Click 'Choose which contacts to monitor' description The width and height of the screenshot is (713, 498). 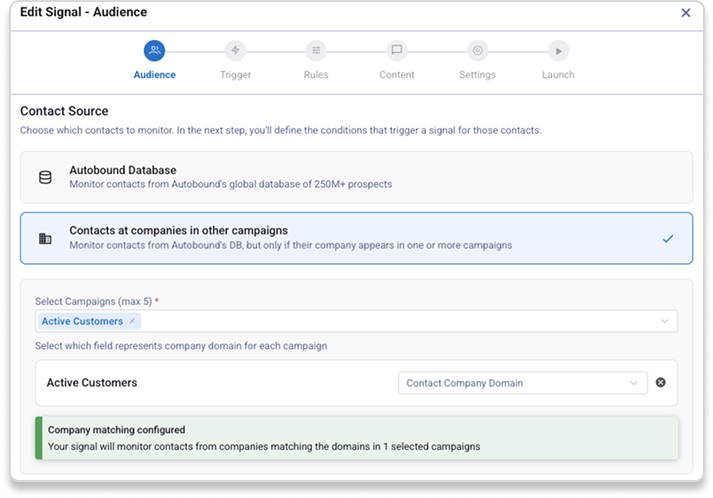click(x=281, y=130)
